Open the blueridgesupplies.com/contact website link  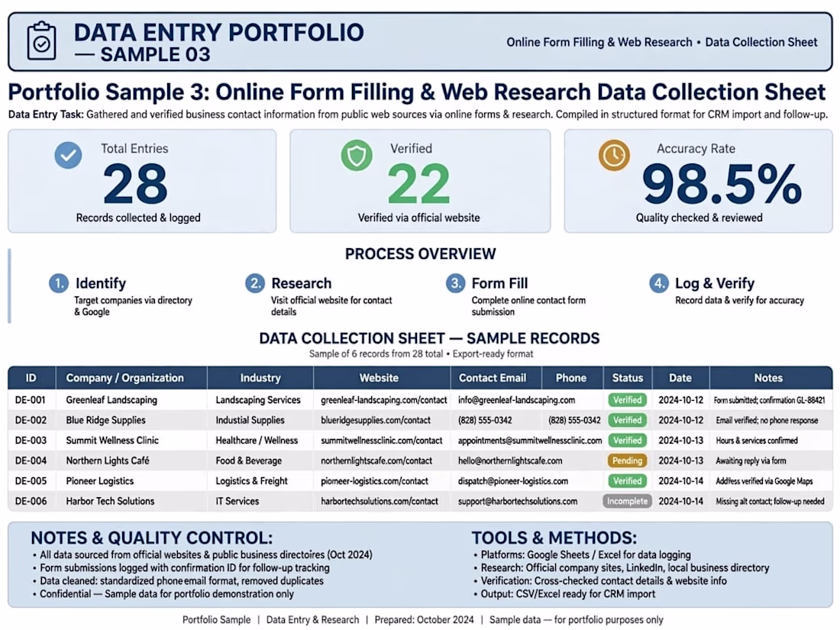(x=376, y=421)
